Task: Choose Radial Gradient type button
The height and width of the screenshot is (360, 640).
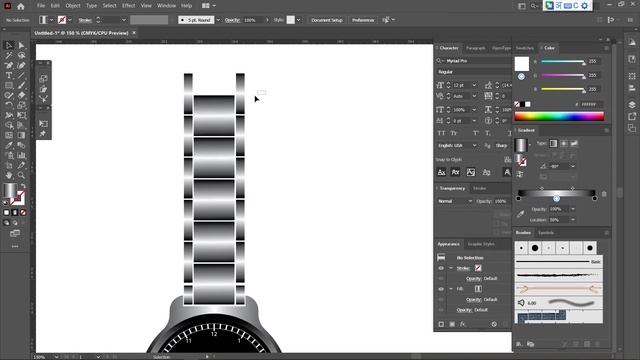Action: (564, 143)
